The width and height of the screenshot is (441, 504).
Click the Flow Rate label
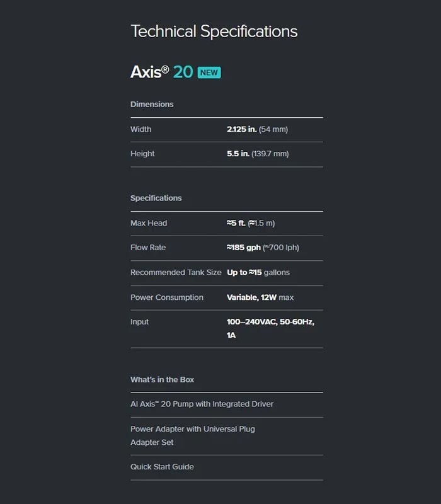coord(148,248)
